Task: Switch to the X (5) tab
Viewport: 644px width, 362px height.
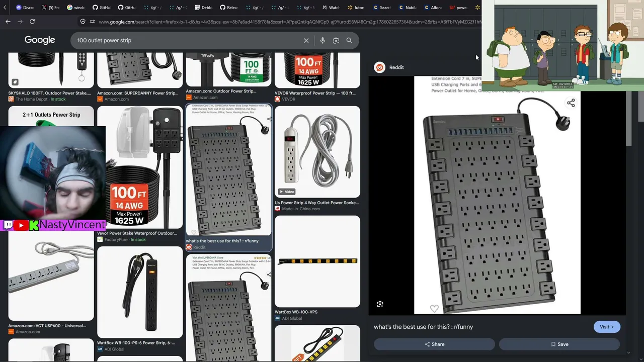Action: tap(50, 8)
